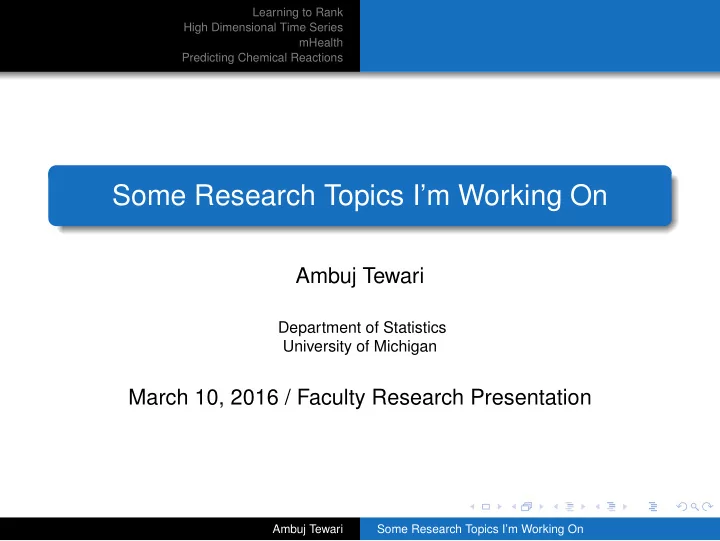Image resolution: width=720 pixels, height=541 pixels.
Task: Go to next subsection using its right arrow
Action: 583,507
